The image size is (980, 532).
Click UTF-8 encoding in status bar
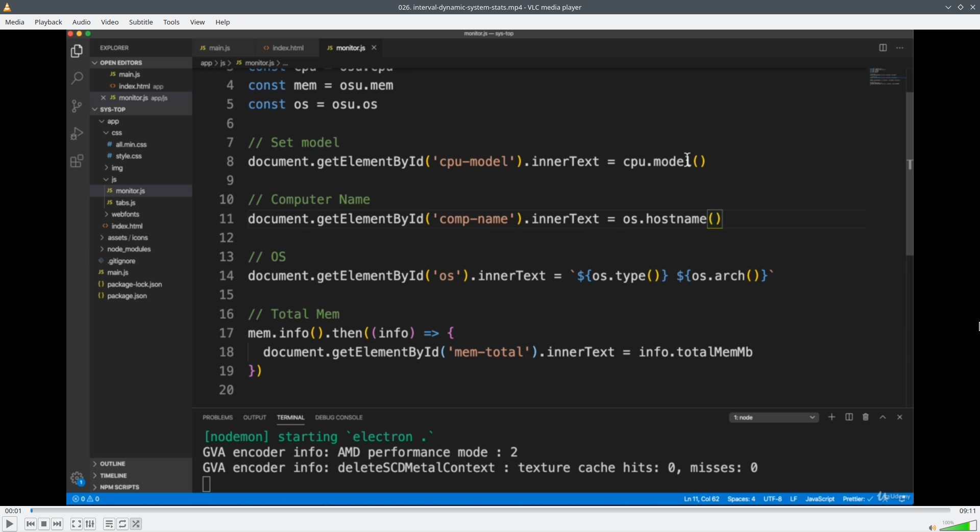click(772, 499)
